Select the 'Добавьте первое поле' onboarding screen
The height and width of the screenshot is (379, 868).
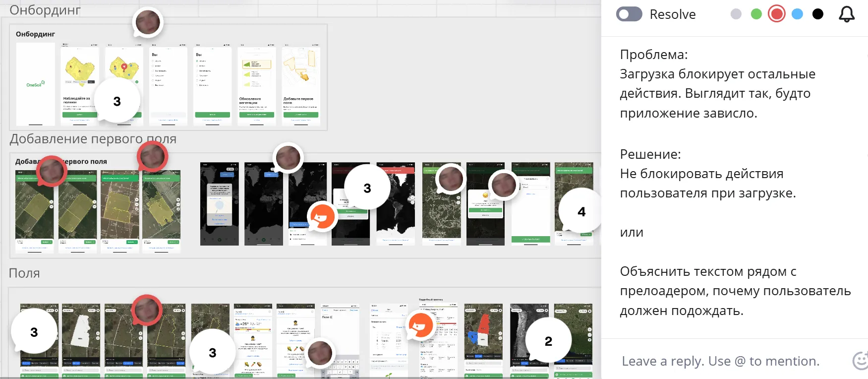[x=301, y=84]
